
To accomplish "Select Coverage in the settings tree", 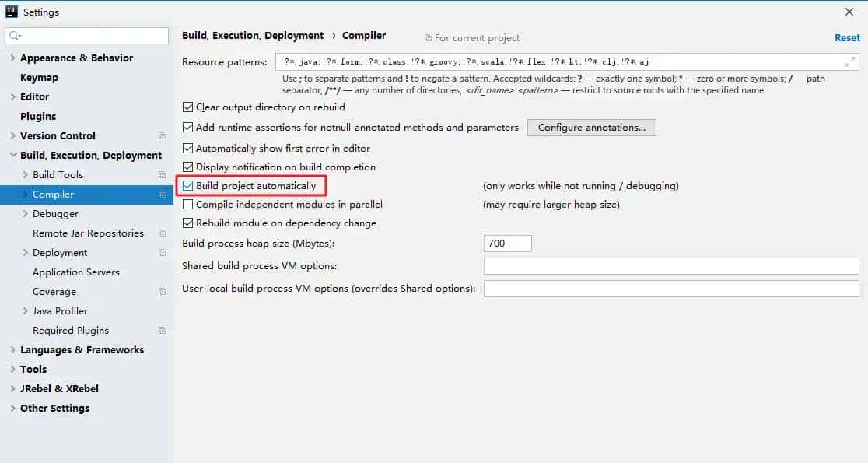I will pyautogui.click(x=54, y=291).
